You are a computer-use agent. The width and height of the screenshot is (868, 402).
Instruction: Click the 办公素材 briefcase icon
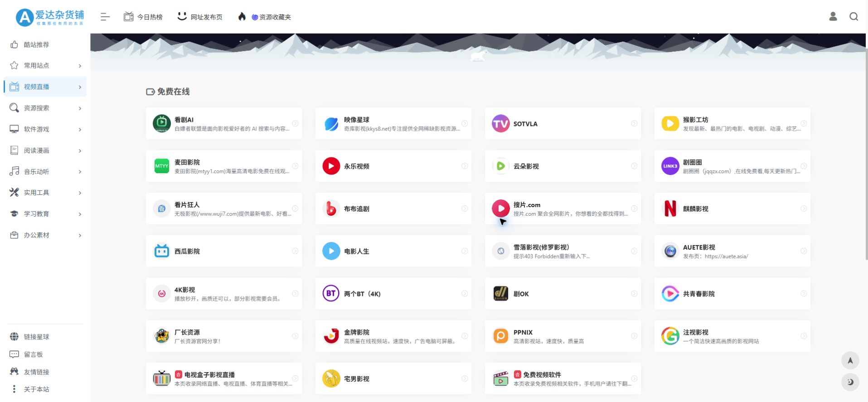14,235
